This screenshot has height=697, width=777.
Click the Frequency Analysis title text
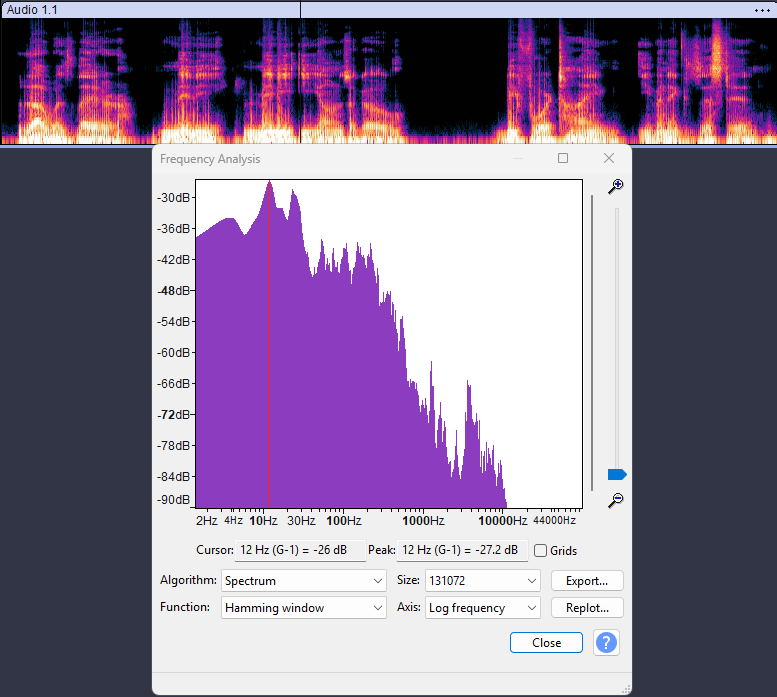[x=210, y=159]
